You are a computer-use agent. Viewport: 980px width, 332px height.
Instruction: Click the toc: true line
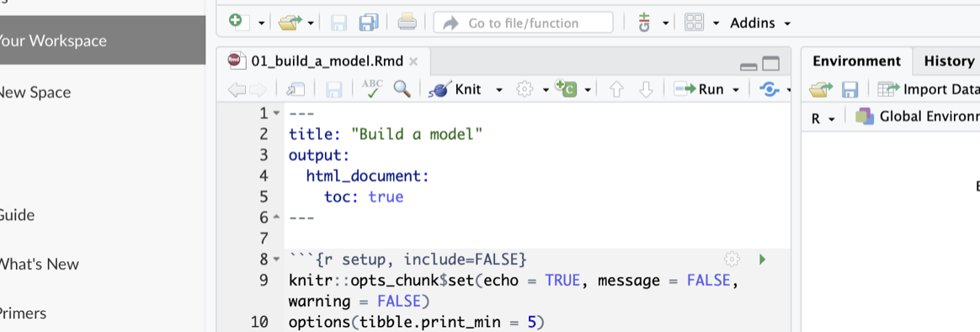(364, 197)
